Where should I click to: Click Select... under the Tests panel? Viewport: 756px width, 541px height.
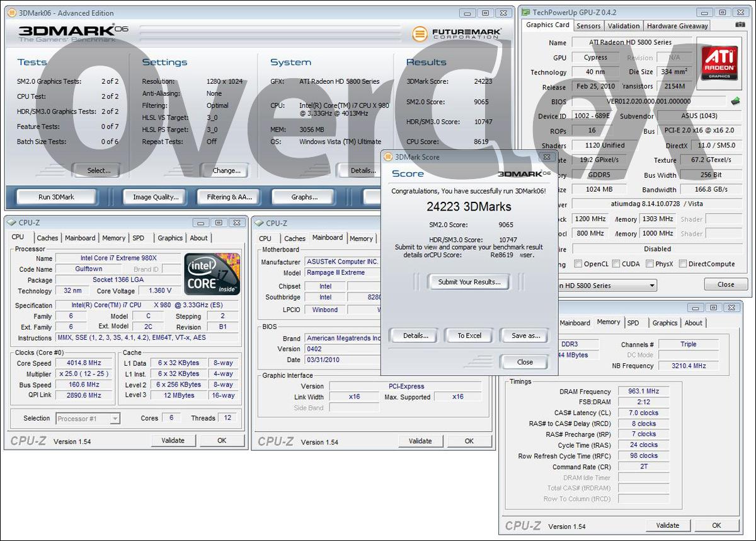95,170
